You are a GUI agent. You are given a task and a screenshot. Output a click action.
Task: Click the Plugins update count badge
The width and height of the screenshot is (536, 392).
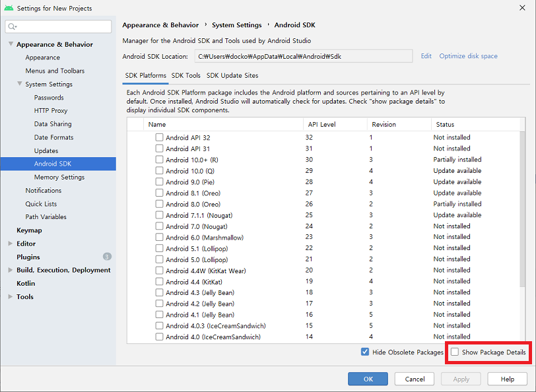pos(107,257)
